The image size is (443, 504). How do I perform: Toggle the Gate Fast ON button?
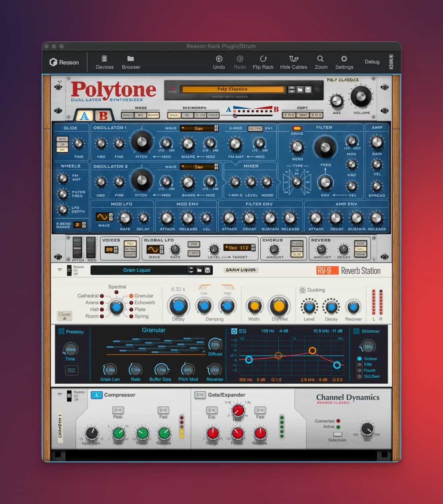pyautogui.click(x=260, y=410)
